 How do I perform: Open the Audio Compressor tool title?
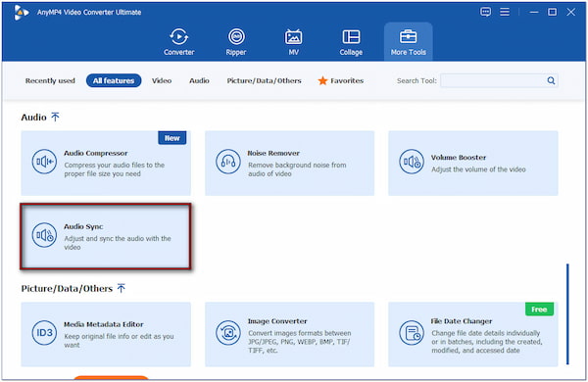[96, 153]
